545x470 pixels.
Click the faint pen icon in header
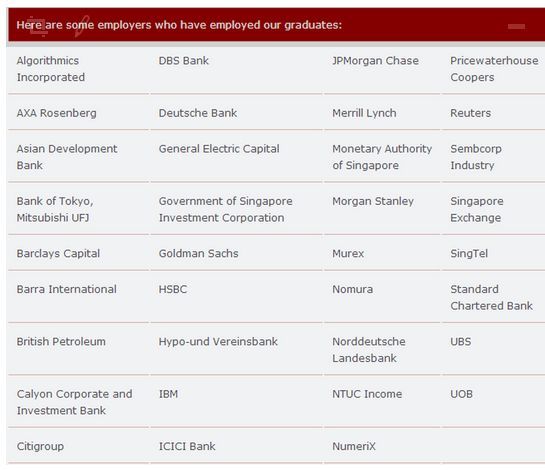[82, 26]
